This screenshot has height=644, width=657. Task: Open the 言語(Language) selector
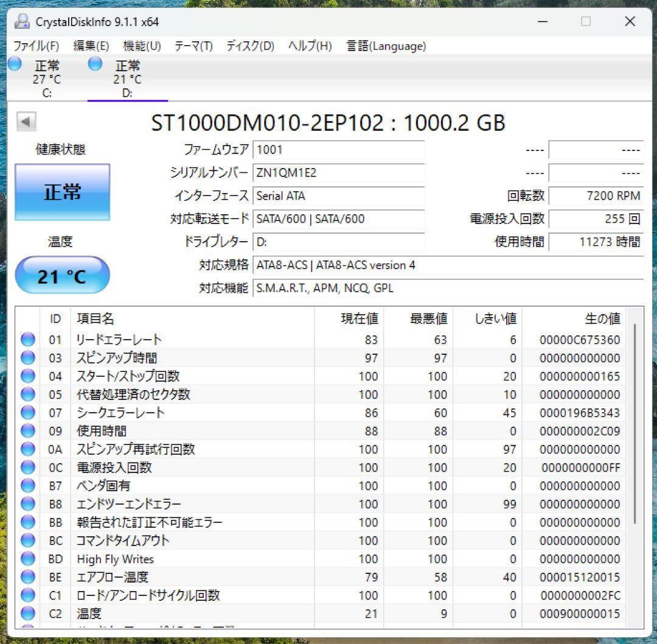[386, 46]
